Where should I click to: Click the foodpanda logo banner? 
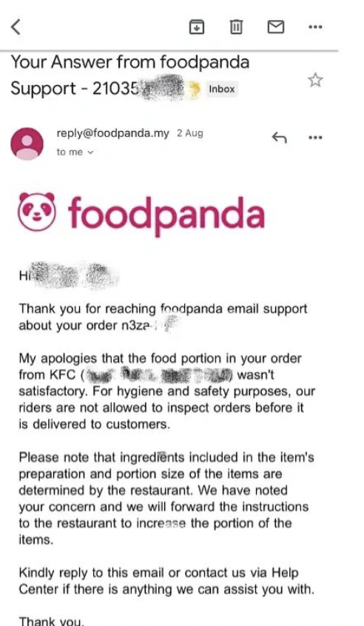pos(141,214)
